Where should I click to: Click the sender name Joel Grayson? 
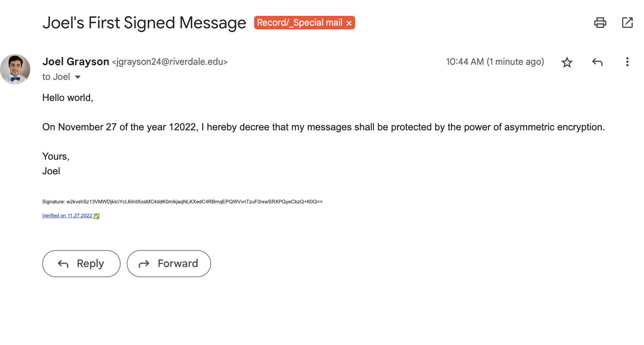click(x=76, y=61)
